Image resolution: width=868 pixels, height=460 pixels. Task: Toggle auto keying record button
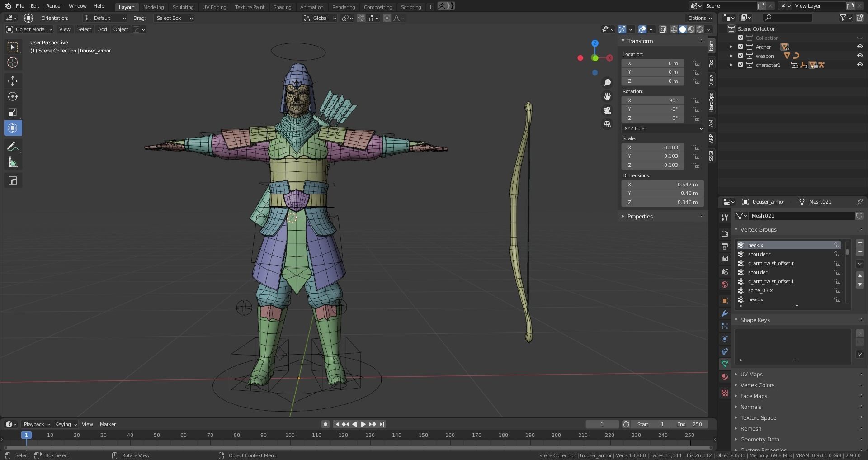click(x=325, y=424)
